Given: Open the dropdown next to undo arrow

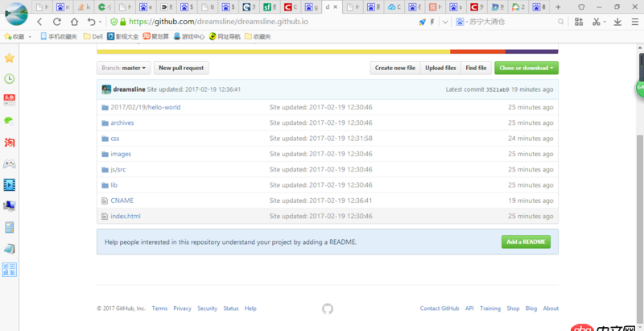Looking at the screenshot, I should pyautogui.click(x=101, y=23).
